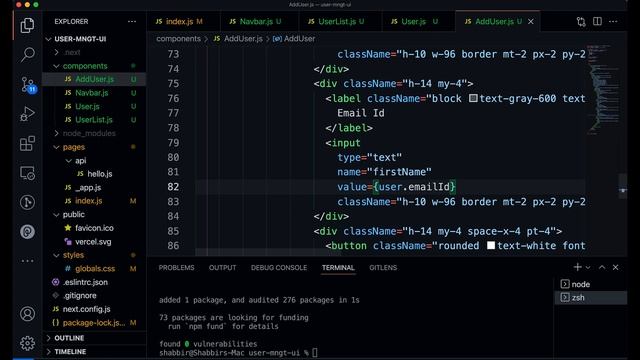Collapse the public folder
This screenshot has width=640, height=360.
[95, 214]
